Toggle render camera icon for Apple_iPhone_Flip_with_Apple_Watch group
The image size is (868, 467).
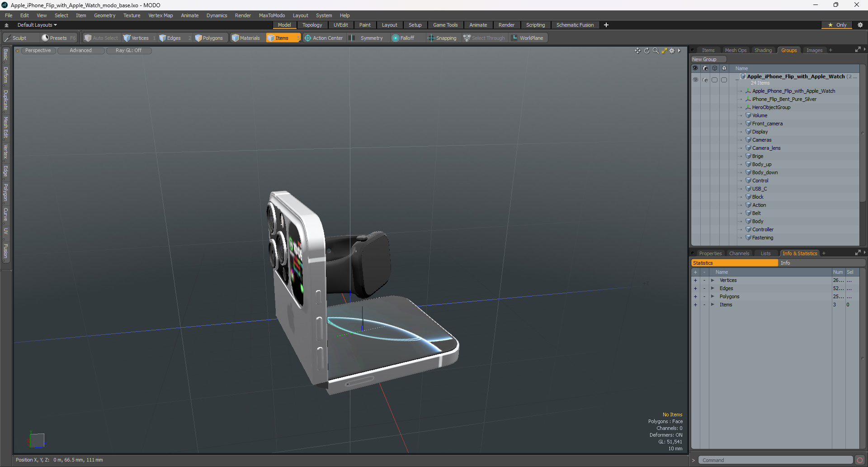705,80
